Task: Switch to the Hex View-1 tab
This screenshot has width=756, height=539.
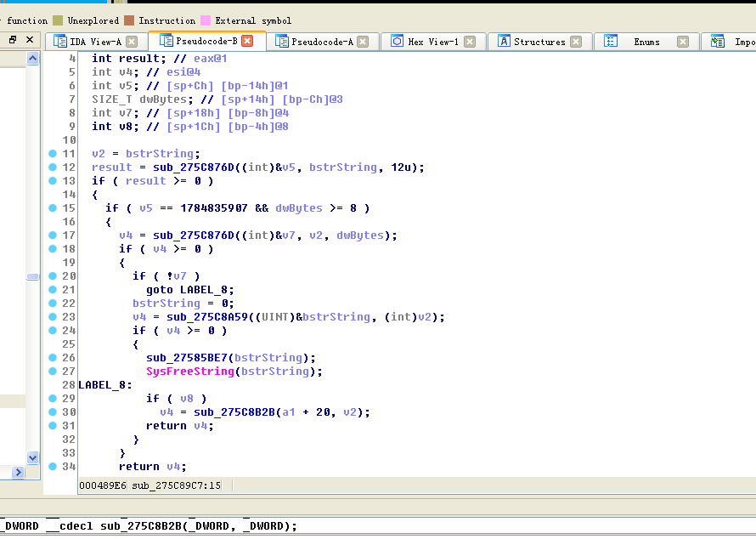Action: (433, 42)
